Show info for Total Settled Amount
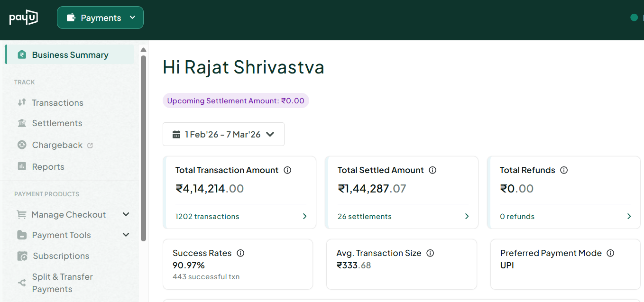 click(x=432, y=170)
